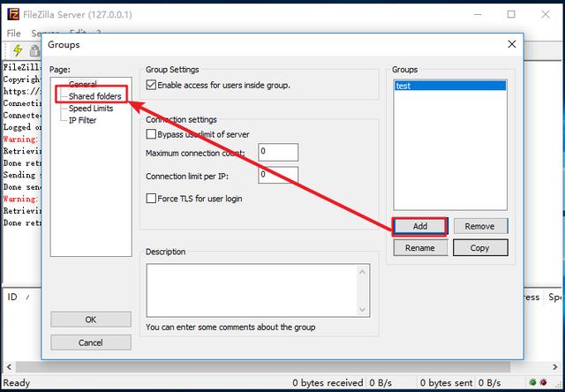565x392 pixels.
Task: Click Add button under Groups list
Action: point(420,226)
